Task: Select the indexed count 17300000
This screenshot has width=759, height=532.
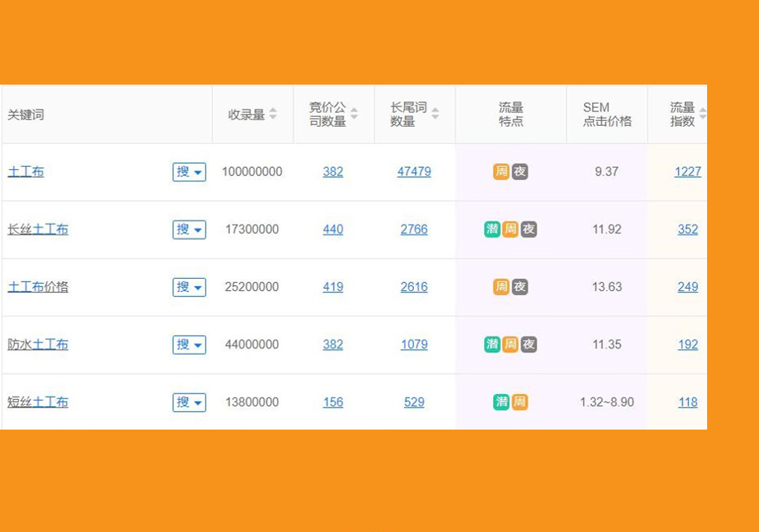Action: click(252, 229)
